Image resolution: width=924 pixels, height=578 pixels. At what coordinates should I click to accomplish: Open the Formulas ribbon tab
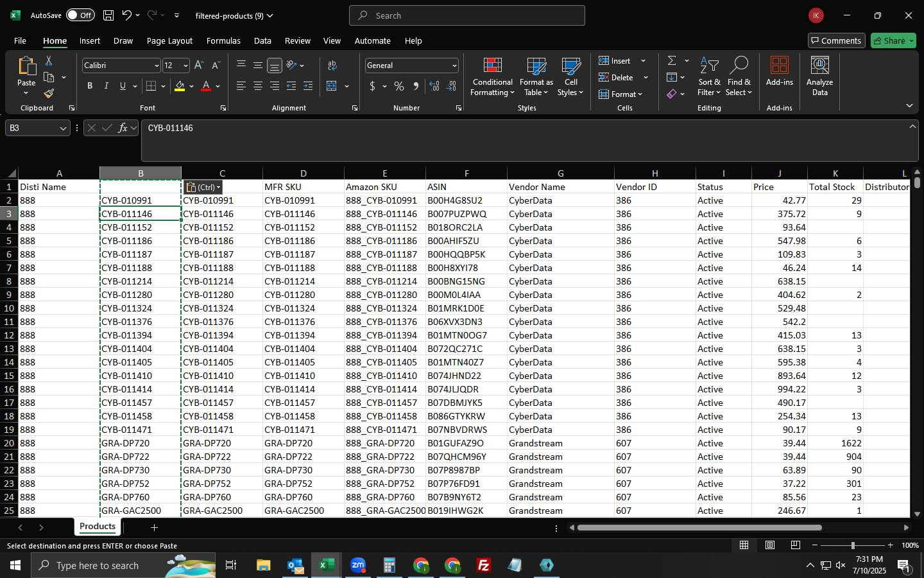tap(223, 40)
